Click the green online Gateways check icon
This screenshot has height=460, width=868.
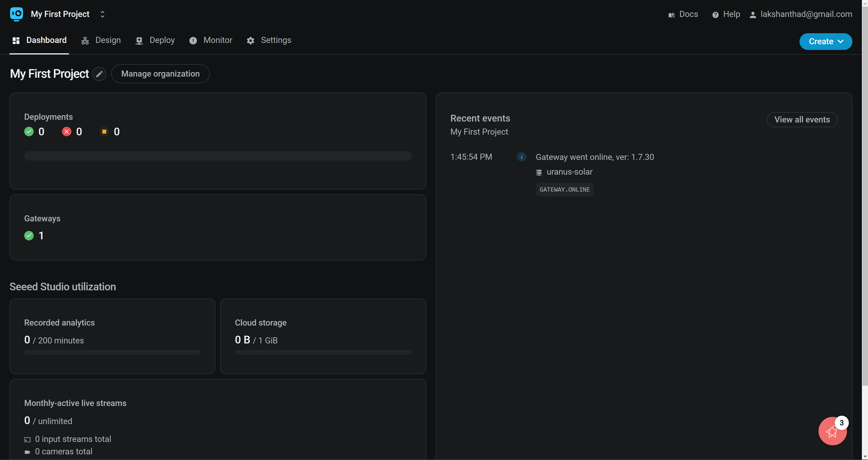[29, 236]
